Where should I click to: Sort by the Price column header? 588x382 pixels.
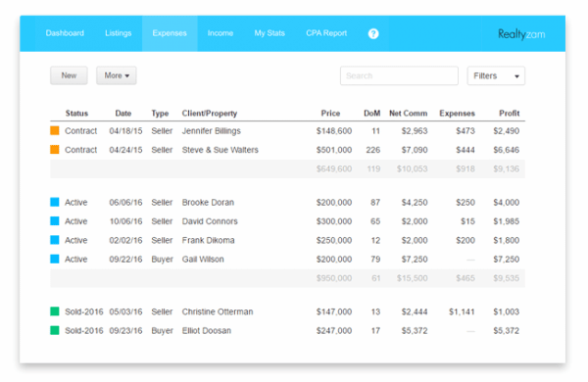tap(330, 114)
